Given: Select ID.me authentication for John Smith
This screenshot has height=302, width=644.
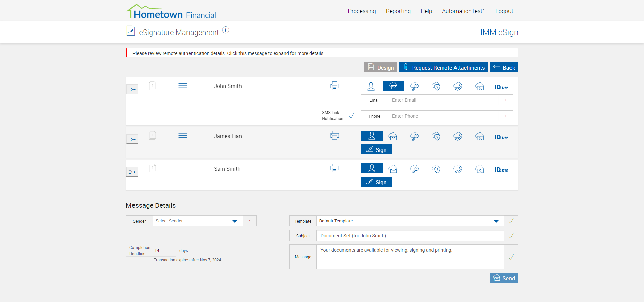Looking at the screenshot, I should 501,87.
